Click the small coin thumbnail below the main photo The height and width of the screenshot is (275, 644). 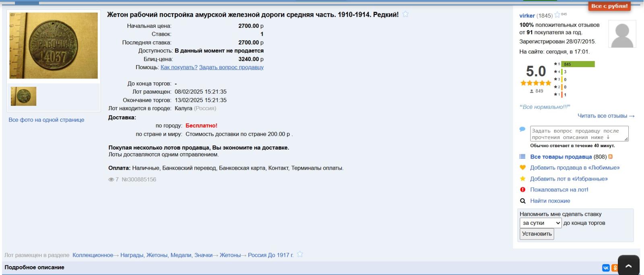pyautogui.click(x=23, y=96)
